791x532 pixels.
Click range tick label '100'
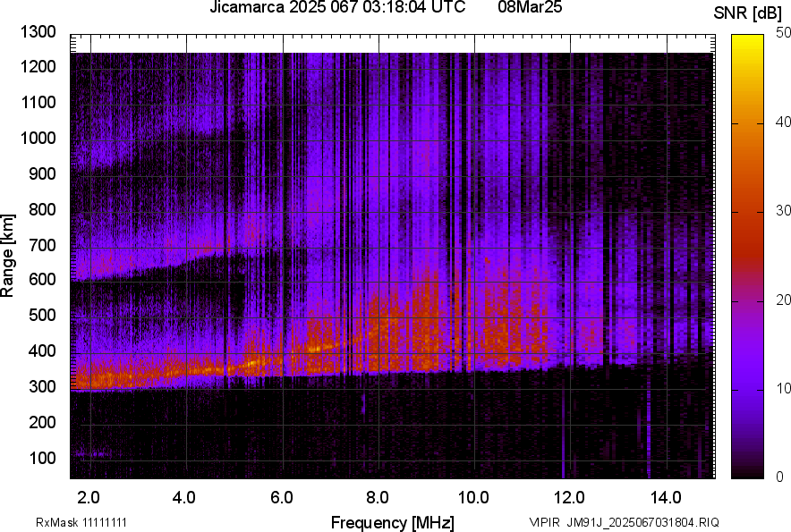42,458
